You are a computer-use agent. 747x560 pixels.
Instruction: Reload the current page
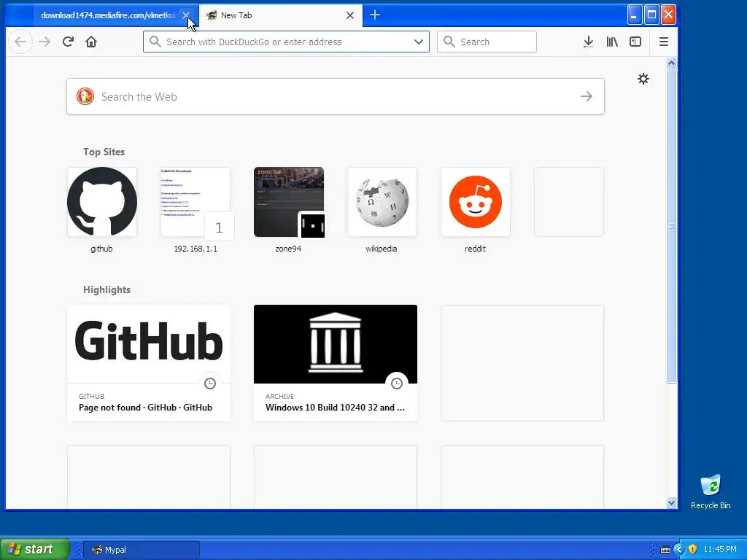tap(68, 42)
